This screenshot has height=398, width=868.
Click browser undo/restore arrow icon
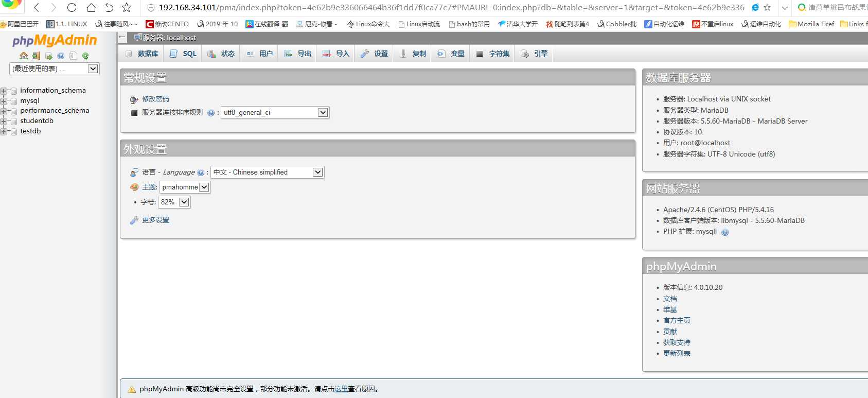(109, 7)
